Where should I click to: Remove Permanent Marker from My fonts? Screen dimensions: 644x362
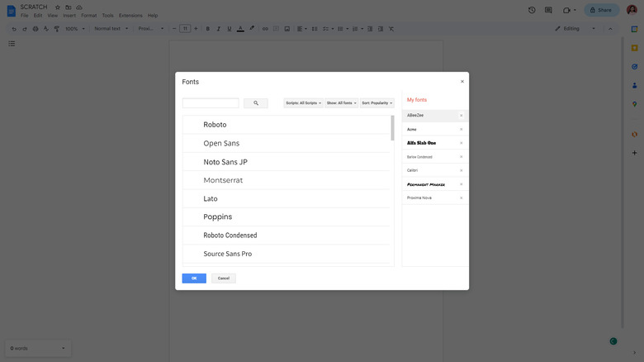tap(461, 184)
